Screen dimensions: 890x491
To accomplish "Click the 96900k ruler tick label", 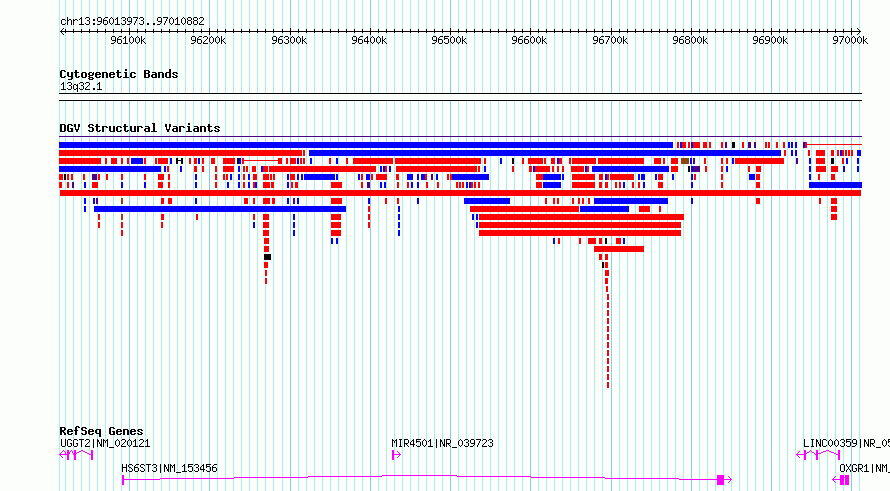I will tap(770, 40).
